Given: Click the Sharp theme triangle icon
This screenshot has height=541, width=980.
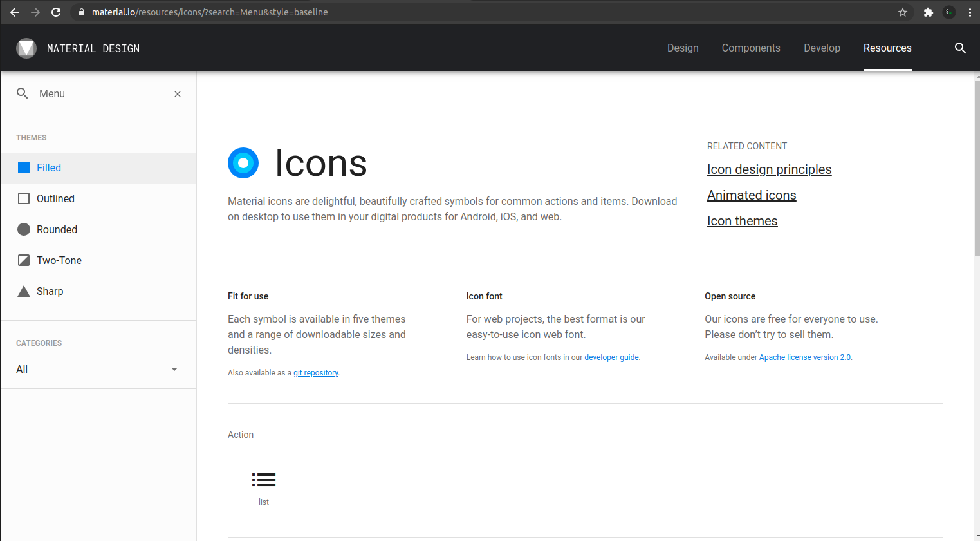Looking at the screenshot, I should pyautogui.click(x=24, y=291).
